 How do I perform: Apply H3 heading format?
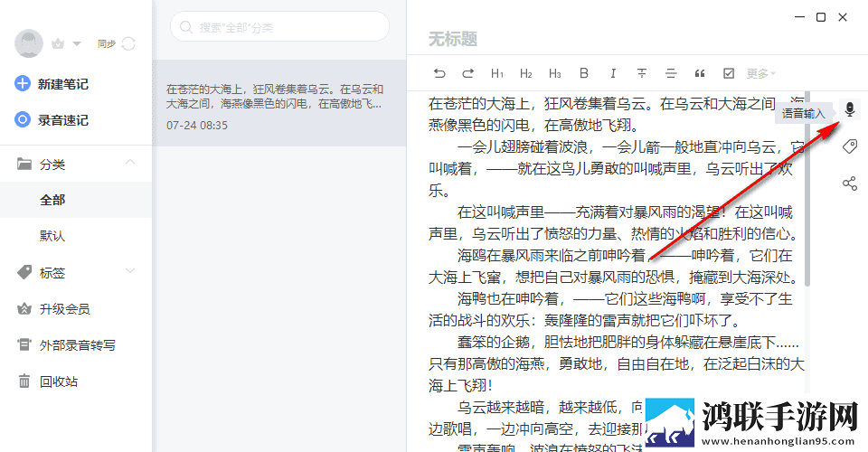[x=554, y=73]
